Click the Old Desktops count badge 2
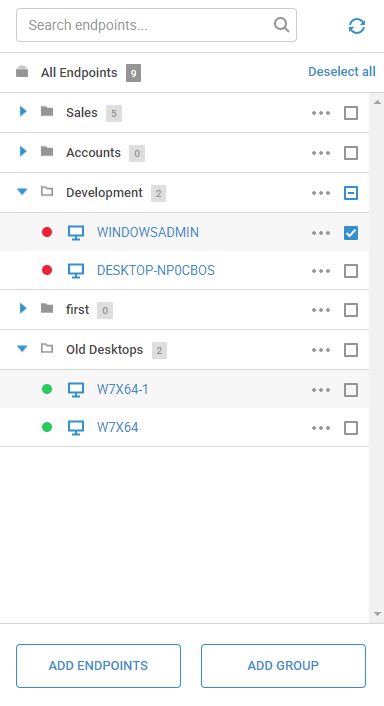The height and width of the screenshot is (706, 384). pos(159,351)
